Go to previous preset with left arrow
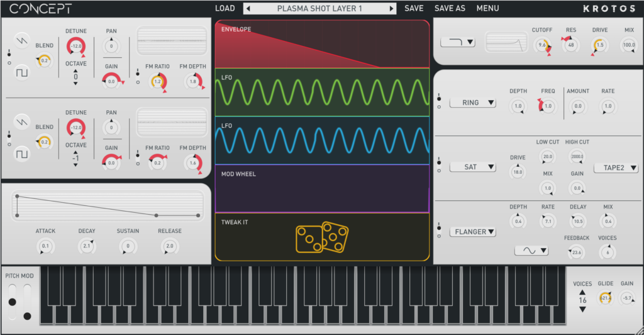Image resolution: width=644 pixels, height=335 pixels. pos(248,9)
